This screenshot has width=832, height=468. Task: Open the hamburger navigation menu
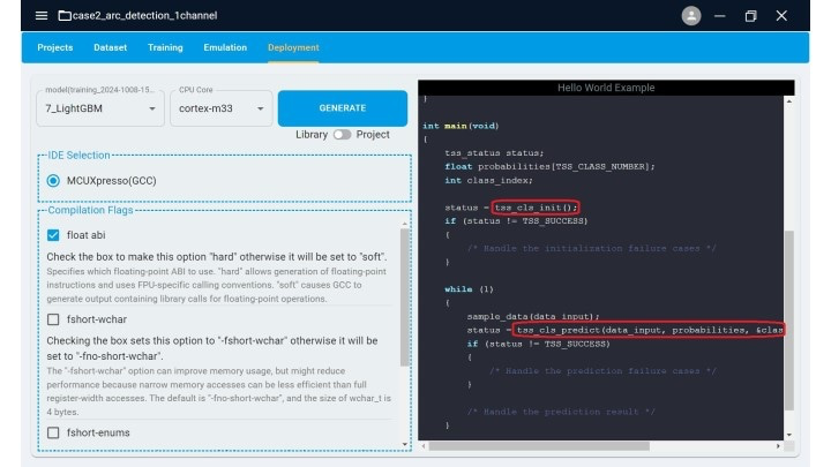tap(41, 16)
